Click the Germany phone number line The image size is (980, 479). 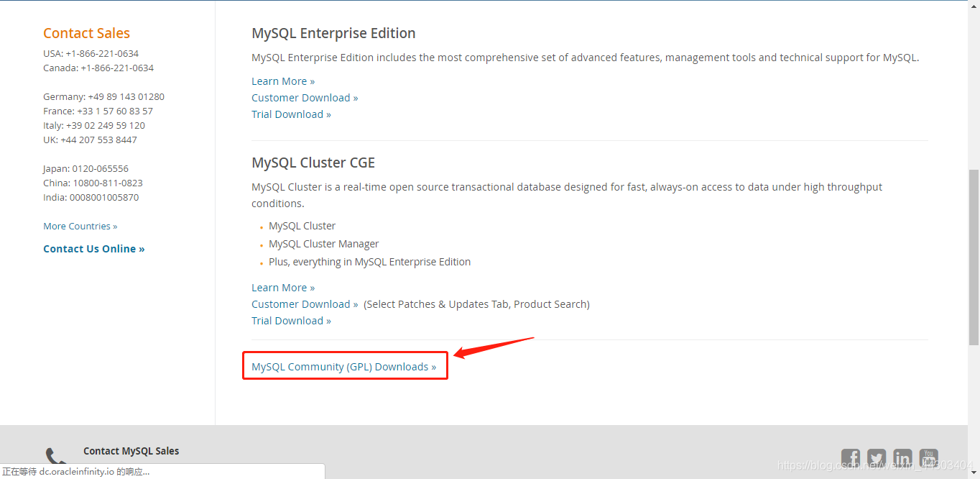tap(103, 96)
